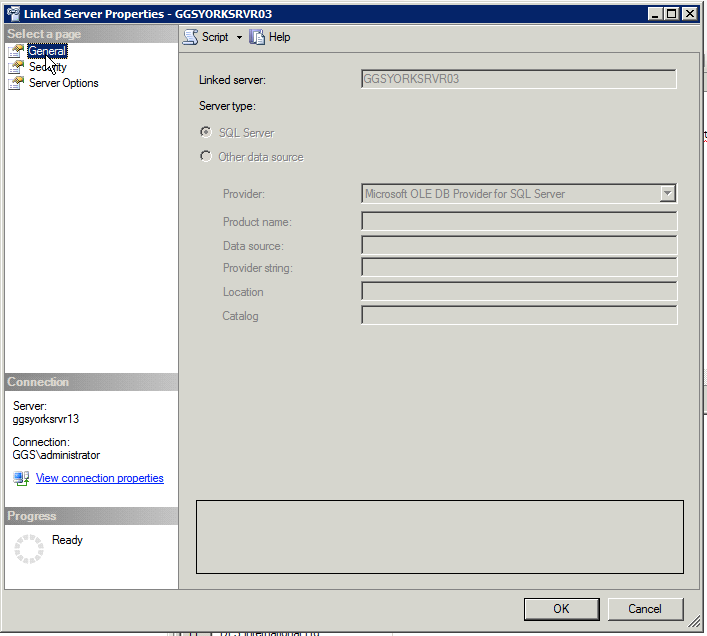The width and height of the screenshot is (707, 636).
Task: Click the ggsyorksrvr13 server name text
Action: [x=46, y=419]
